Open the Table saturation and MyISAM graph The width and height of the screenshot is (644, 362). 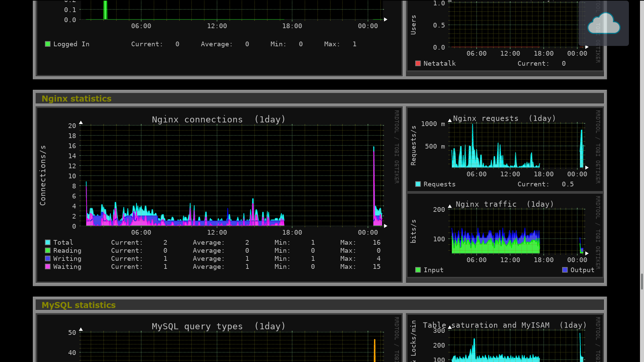(x=504, y=342)
